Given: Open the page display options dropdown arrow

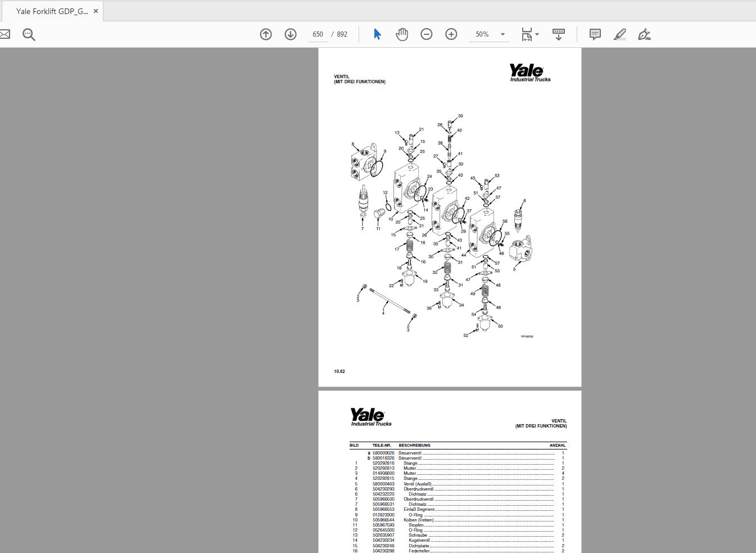Looking at the screenshot, I should [537, 34].
